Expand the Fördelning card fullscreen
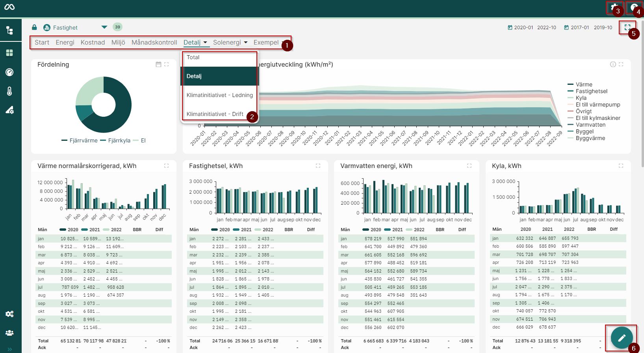The height and width of the screenshot is (353, 644). click(x=167, y=64)
